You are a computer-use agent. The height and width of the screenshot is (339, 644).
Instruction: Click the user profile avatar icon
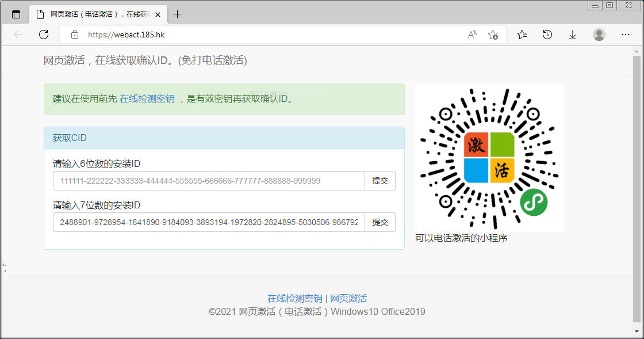599,35
